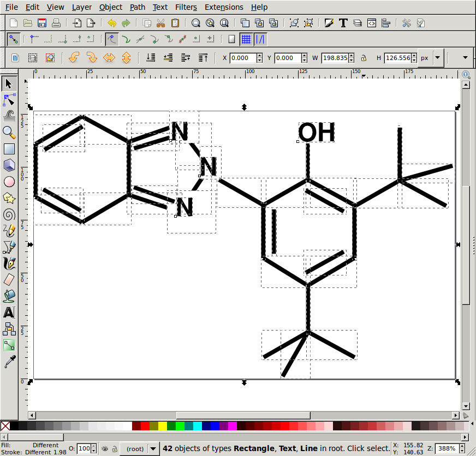The height and width of the screenshot is (456, 476).
Task: Select the Tweak tool
Action: tap(9, 116)
